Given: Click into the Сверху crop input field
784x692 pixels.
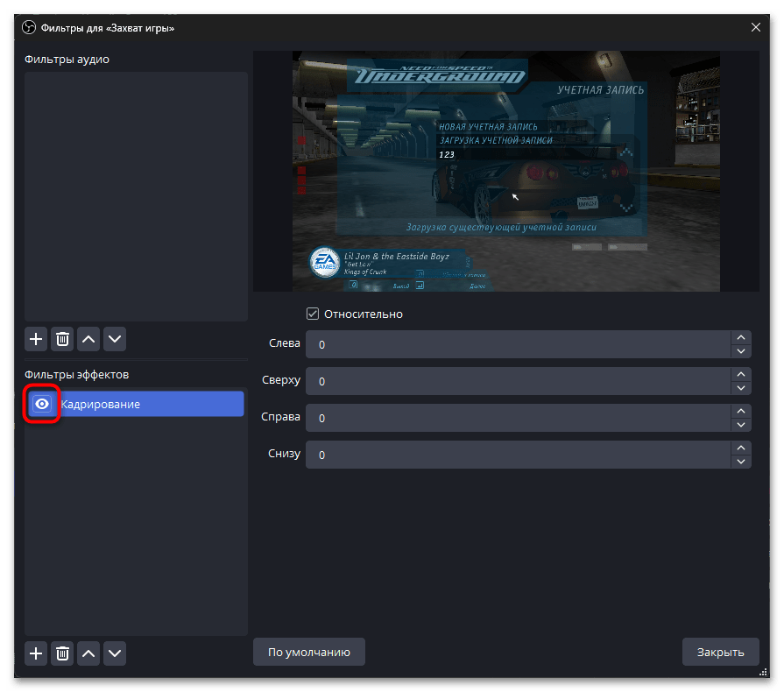Looking at the screenshot, I should point(519,381).
